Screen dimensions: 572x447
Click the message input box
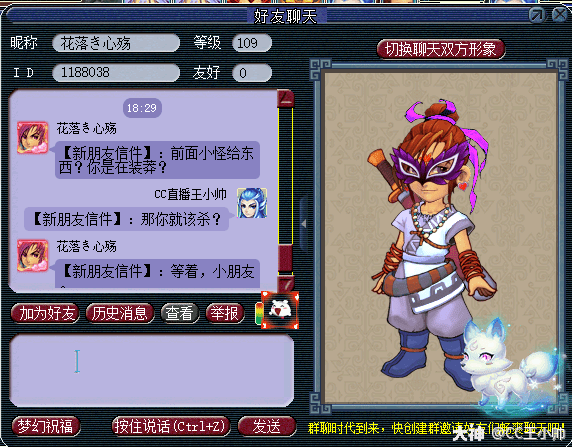[152, 370]
